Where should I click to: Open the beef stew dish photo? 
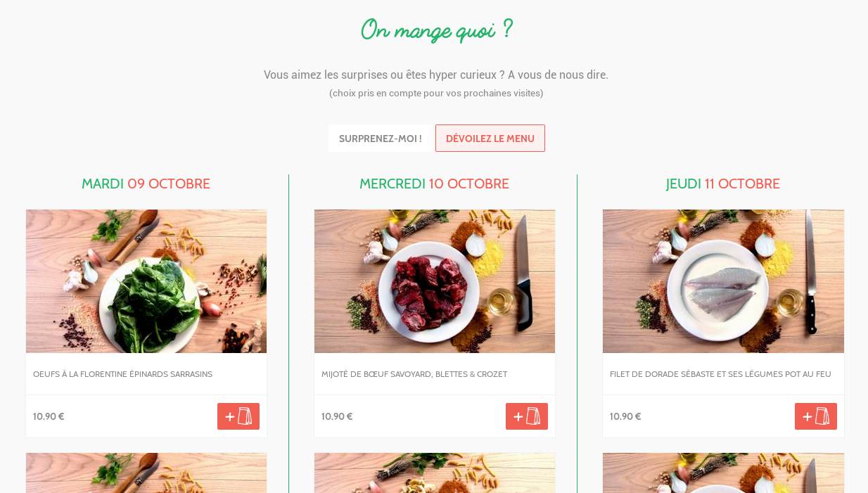click(x=435, y=281)
